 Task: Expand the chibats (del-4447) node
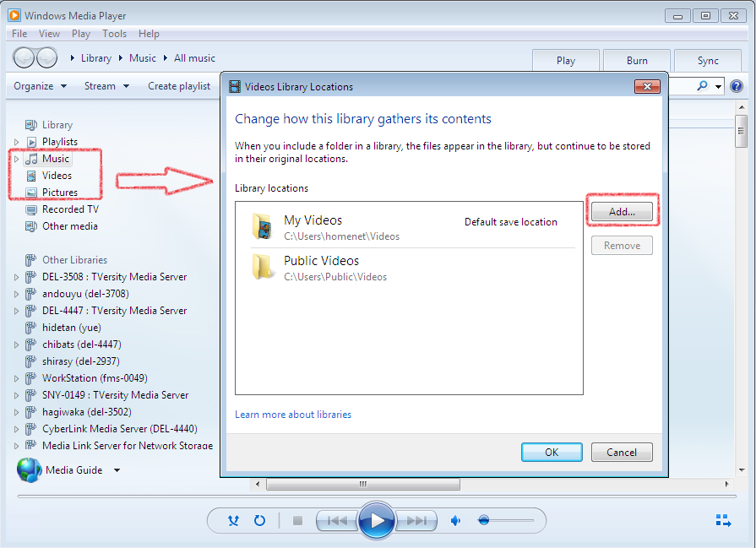(x=16, y=345)
